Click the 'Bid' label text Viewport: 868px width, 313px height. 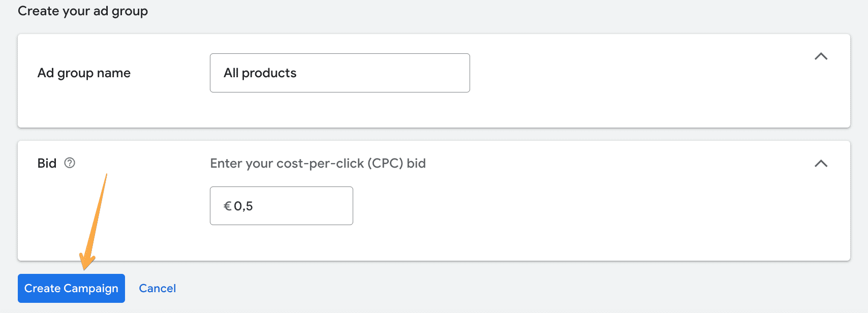tap(47, 163)
